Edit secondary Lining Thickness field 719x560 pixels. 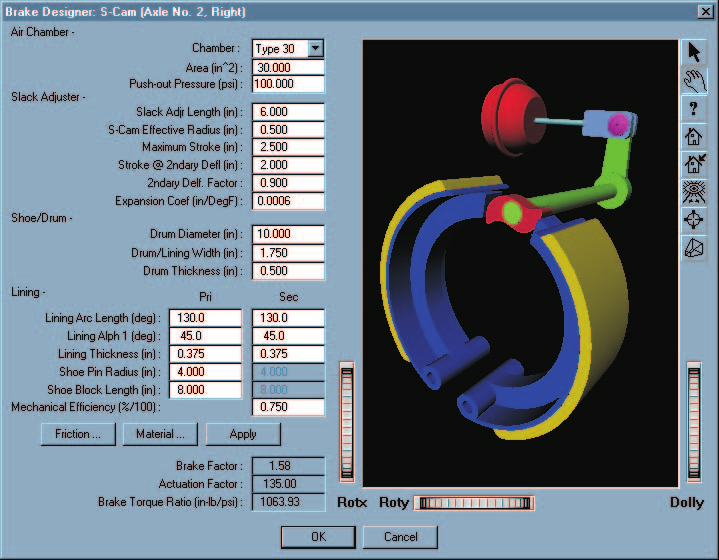pos(288,354)
